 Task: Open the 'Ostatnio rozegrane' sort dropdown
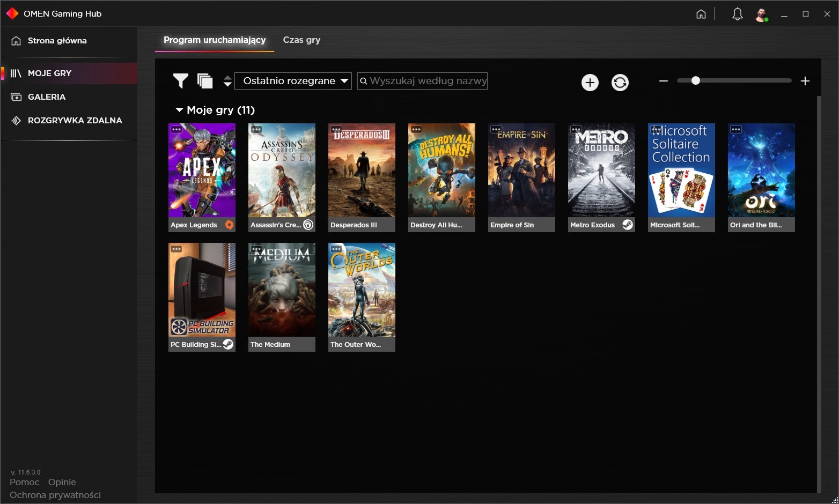click(293, 81)
